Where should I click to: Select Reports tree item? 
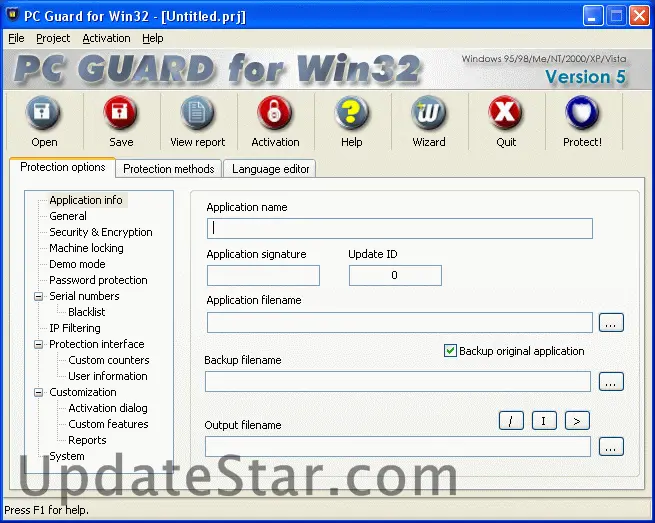coord(87,440)
